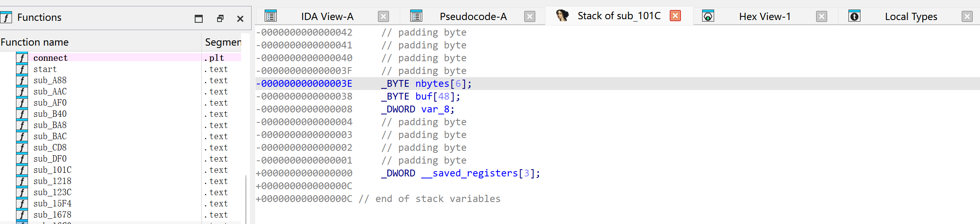Switch to the Pseudocode-A tab
980x224 pixels.
[x=473, y=16]
